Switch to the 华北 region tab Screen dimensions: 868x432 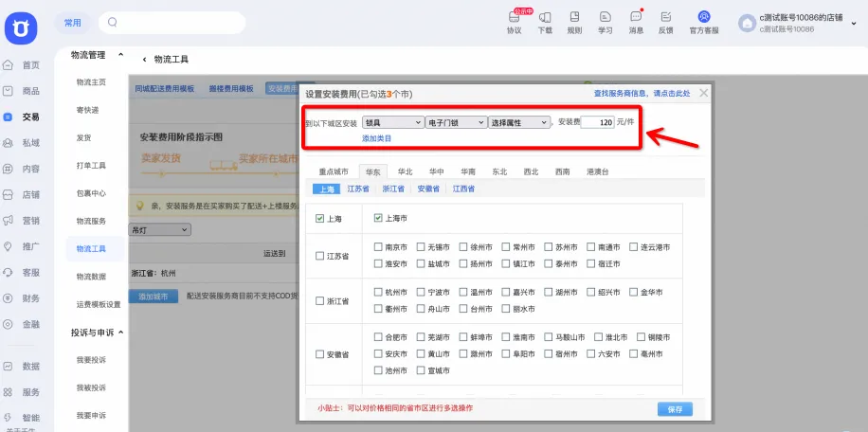coord(405,172)
